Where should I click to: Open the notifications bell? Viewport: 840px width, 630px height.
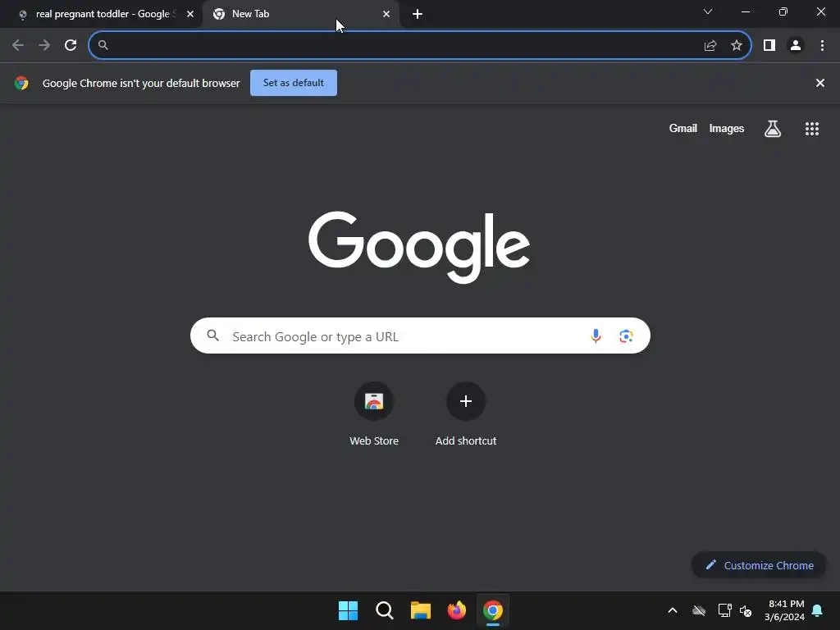click(817, 610)
